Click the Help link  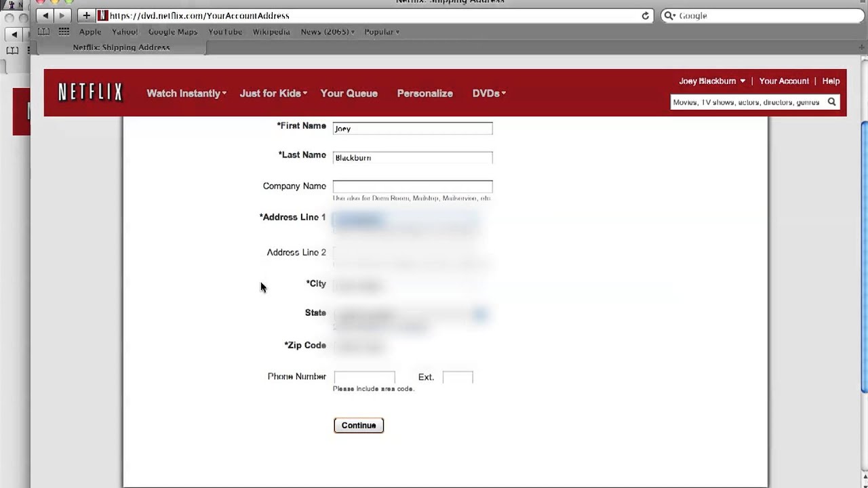coord(831,81)
